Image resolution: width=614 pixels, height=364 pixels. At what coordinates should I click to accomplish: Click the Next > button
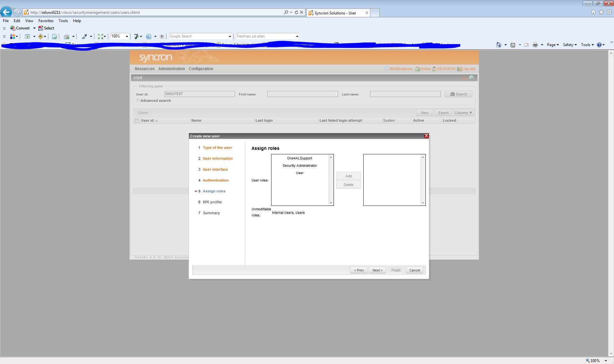[377, 270]
